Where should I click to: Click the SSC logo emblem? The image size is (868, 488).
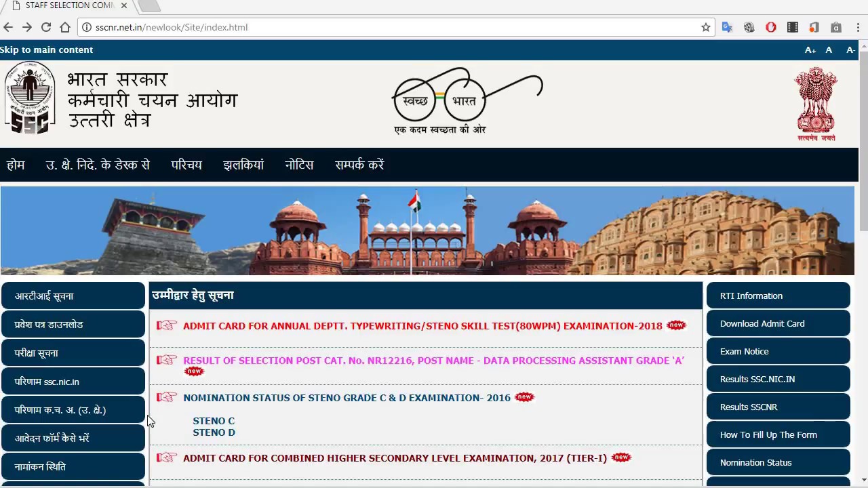(29, 98)
